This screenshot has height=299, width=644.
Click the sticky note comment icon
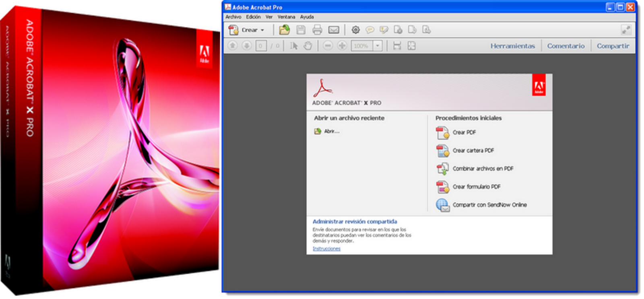(369, 30)
